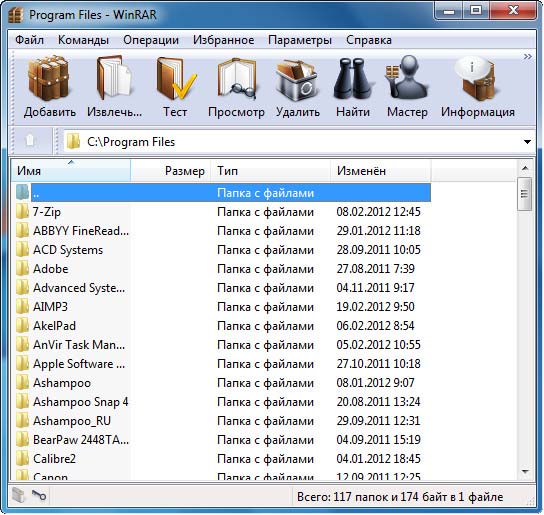Screen dimensions: 544x515
Task: Select the Apple Software ... folder name
Action: click(79, 364)
